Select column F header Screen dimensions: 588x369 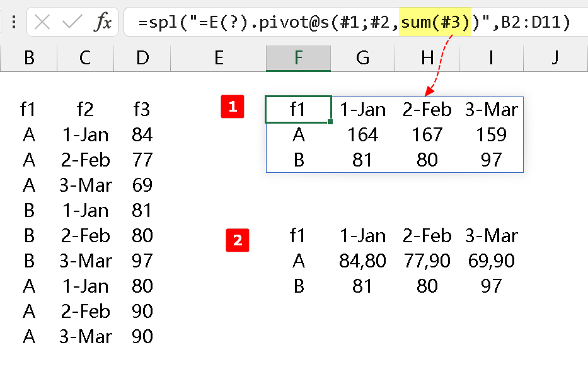[x=298, y=58]
